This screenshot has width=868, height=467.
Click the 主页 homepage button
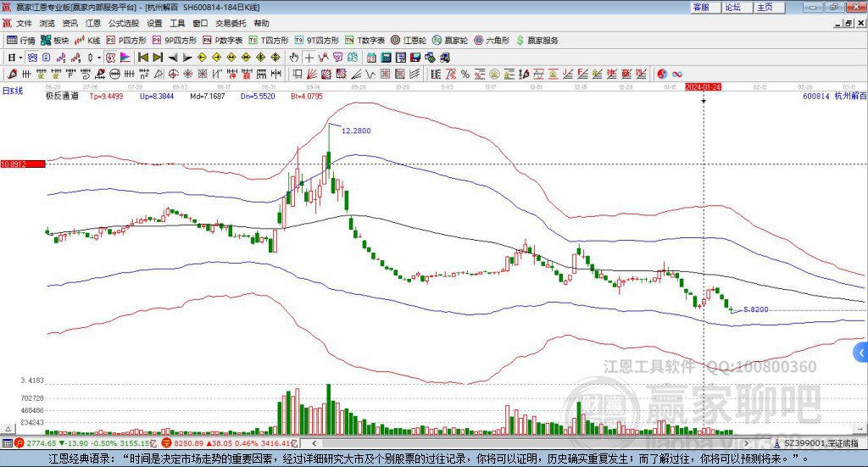pos(765,7)
